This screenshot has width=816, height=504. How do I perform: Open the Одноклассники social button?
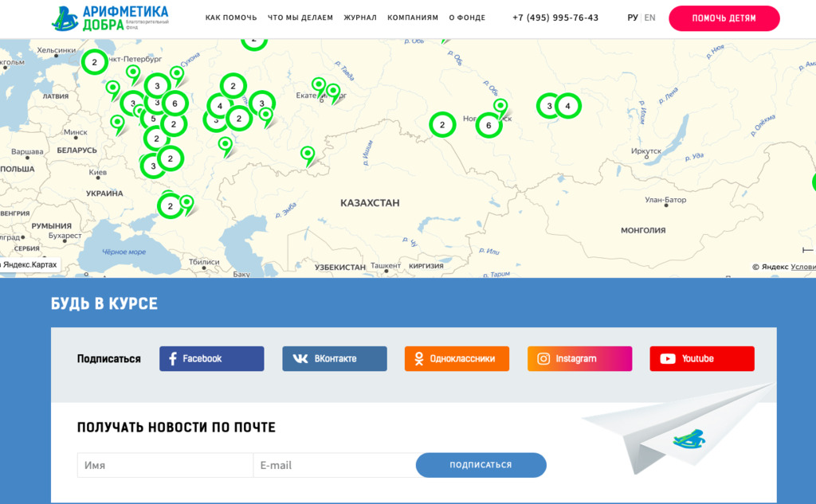(x=457, y=358)
